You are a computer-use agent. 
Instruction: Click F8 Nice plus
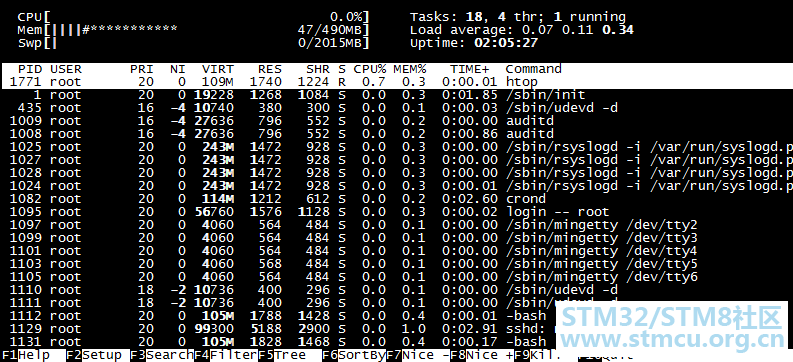point(482,355)
